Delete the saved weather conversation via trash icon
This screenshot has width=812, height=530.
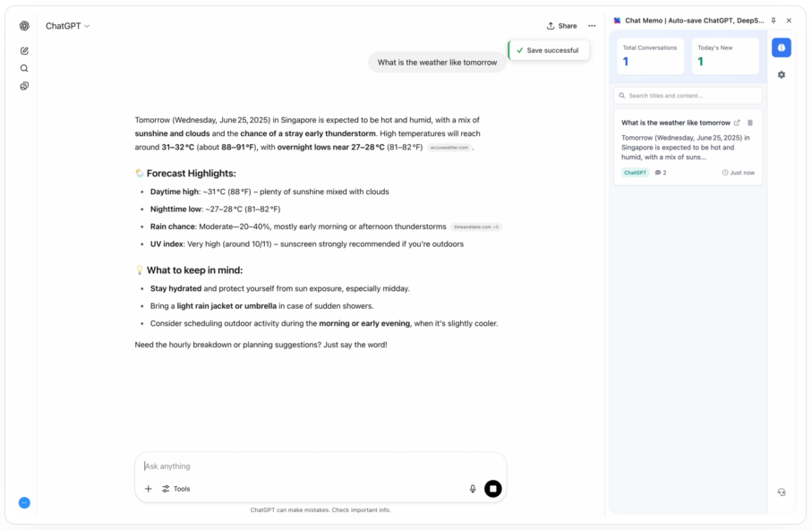[x=750, y=123]
